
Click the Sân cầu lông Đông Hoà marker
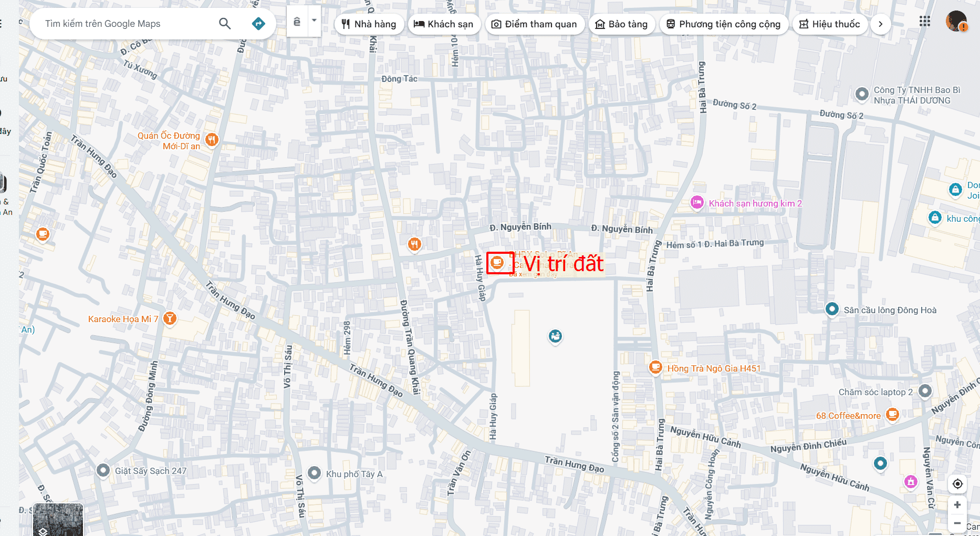click(832, 310)
